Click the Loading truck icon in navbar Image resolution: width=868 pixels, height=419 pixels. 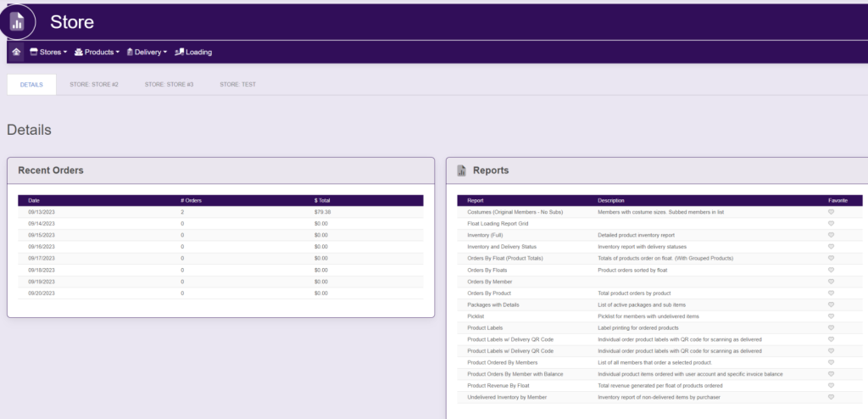[x=180, y=52]
